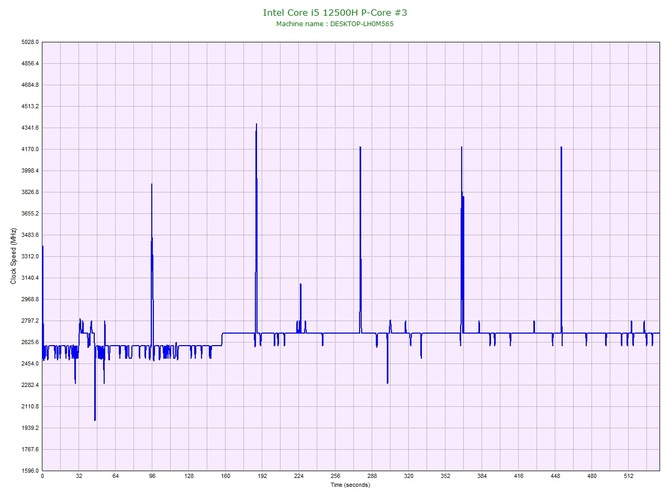
Task: Click the y-axis value 5028.0
Action: 30,42
